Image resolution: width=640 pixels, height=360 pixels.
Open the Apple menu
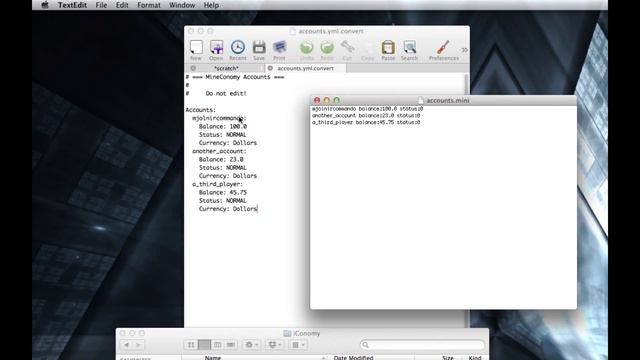coord(45,5)
